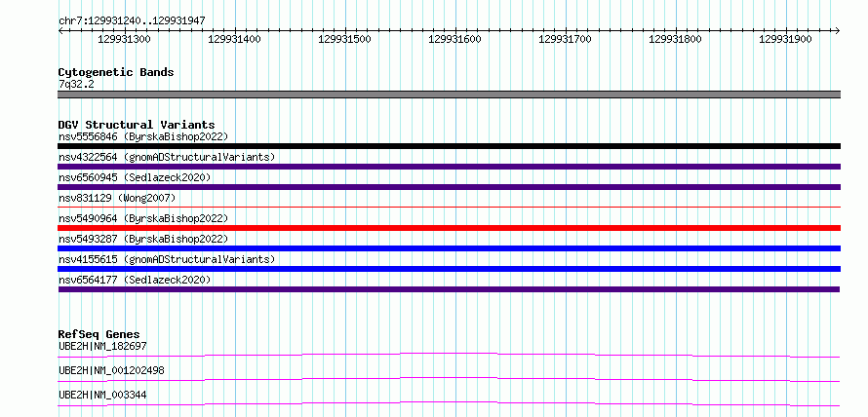This screenshot has width=868, height=417.
Task: Click the purple nsv6560945 variant bar
Action: click(x=449, y=187)
